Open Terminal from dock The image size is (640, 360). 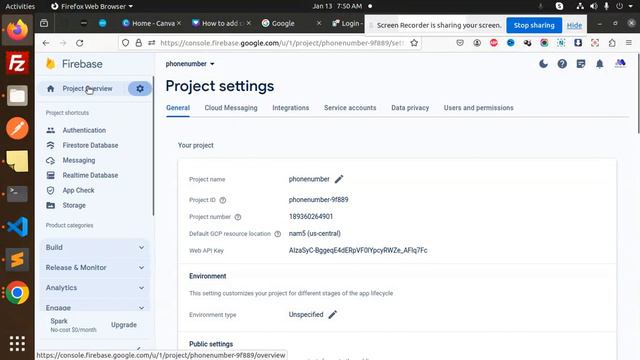17,194
